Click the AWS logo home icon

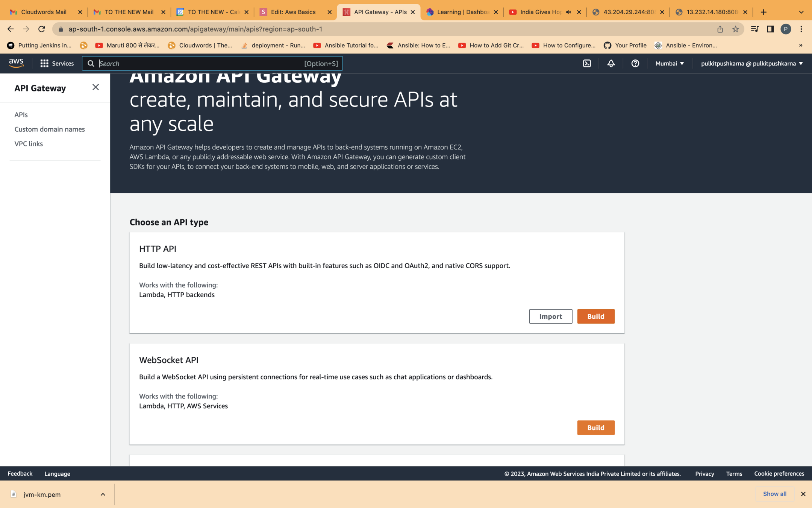pyautogui.click(x=16, y=63)
